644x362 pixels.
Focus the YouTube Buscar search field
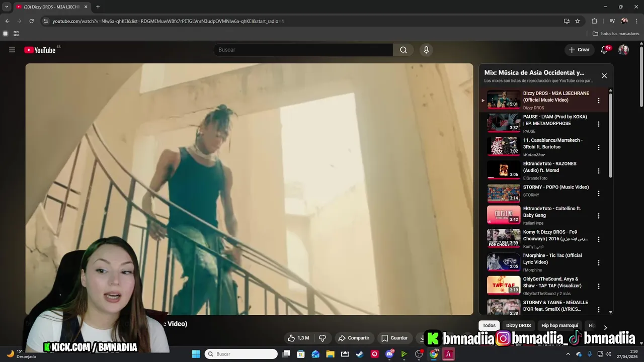point(303,50)
